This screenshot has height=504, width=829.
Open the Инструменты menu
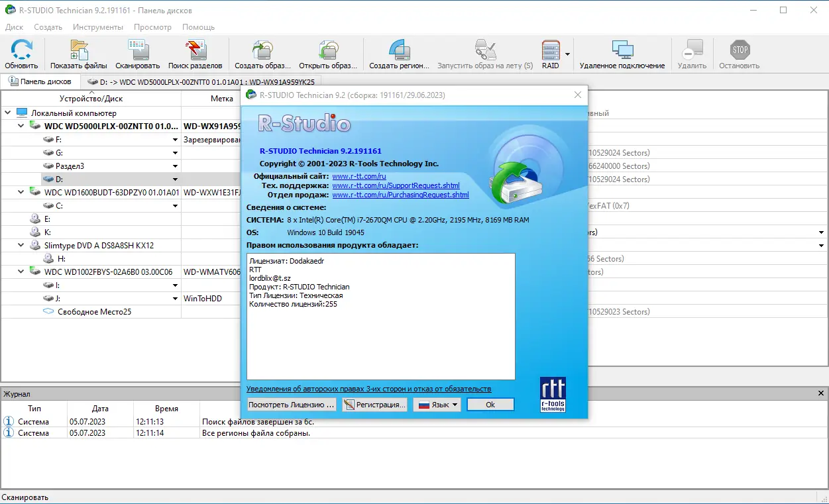[97, 27]
